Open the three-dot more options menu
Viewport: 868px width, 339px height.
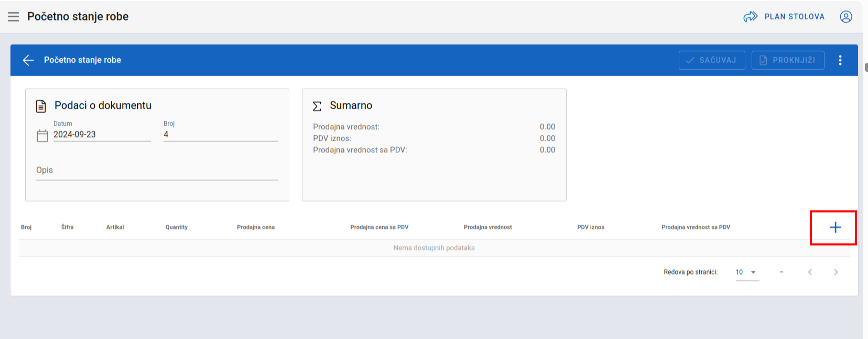click(x=840, y=60)
